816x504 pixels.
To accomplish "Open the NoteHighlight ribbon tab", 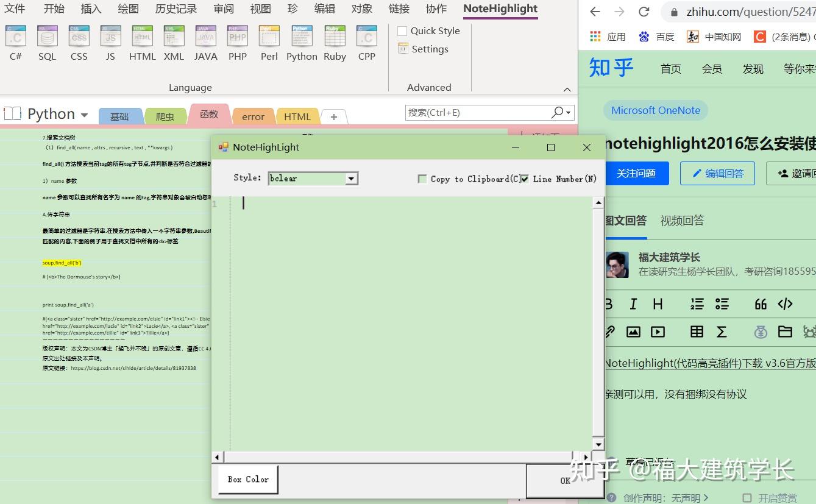I will click(x=500, y=9).
